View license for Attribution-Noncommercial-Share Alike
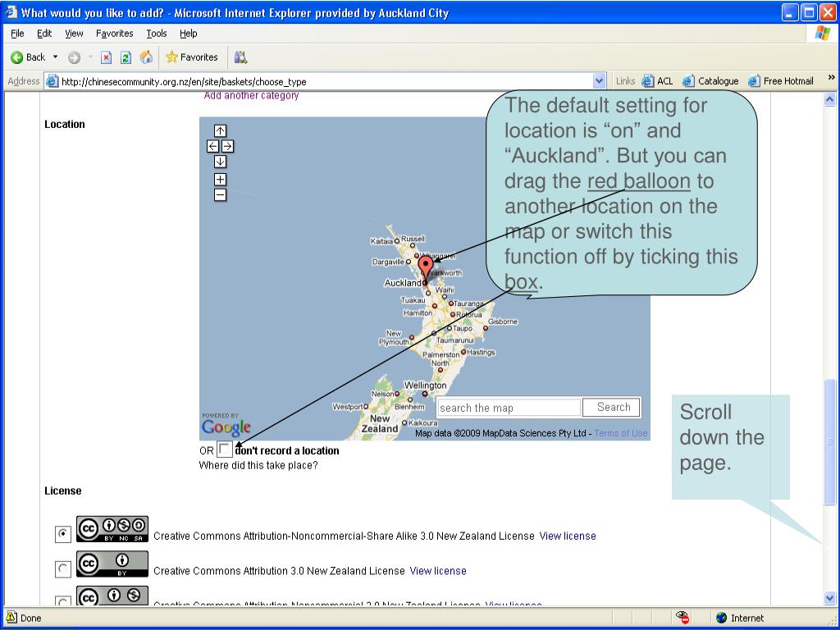Image resolution: width=840 pixels, height=630 pixels. pos(568,536)
